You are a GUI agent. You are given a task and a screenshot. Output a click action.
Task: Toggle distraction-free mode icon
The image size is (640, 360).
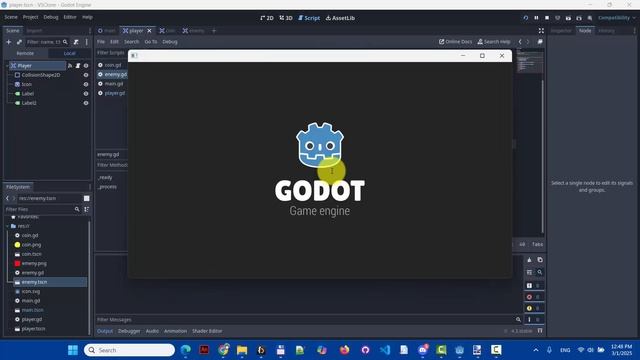(x=541, y=31)
